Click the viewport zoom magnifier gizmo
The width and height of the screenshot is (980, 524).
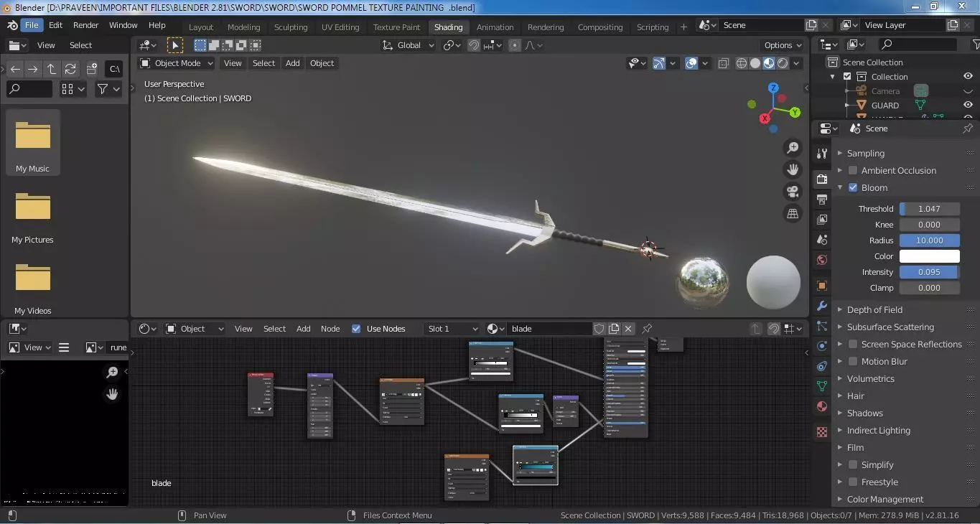[793, 148]
